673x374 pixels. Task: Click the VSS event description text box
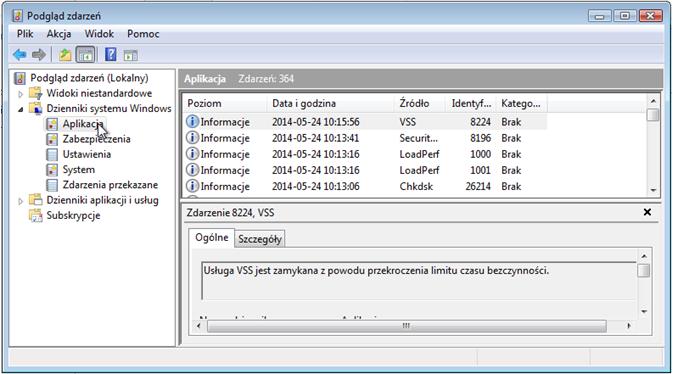point(418,280)
